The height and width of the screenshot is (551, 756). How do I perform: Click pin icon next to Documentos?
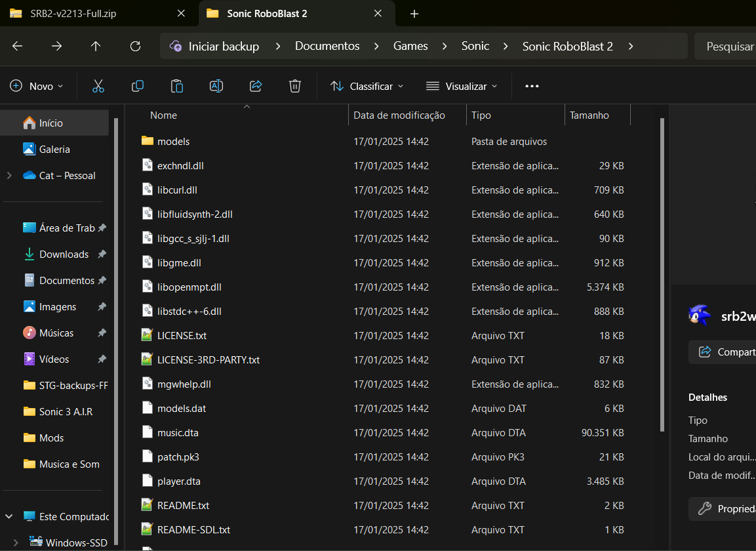(x=102, y=280)
